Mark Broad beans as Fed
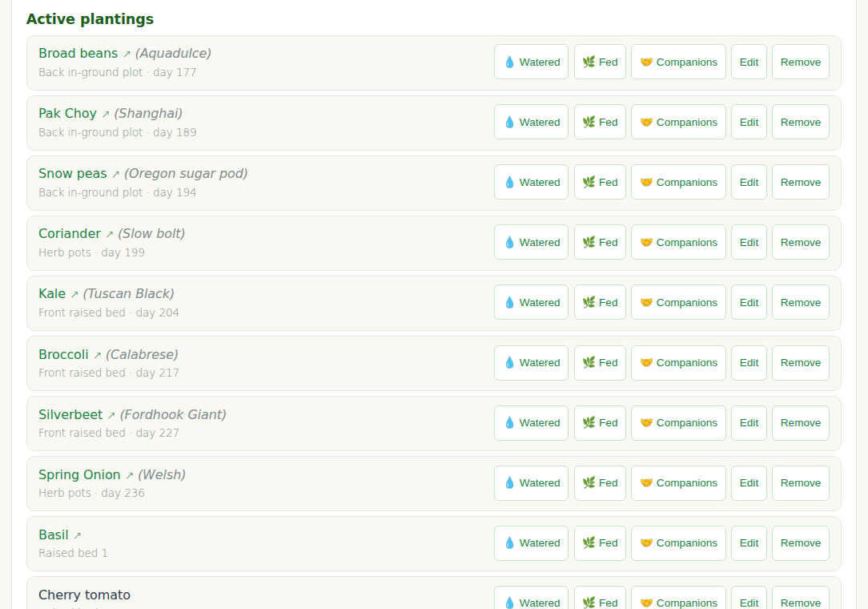 pyautogui.click(x=600, y=62)
